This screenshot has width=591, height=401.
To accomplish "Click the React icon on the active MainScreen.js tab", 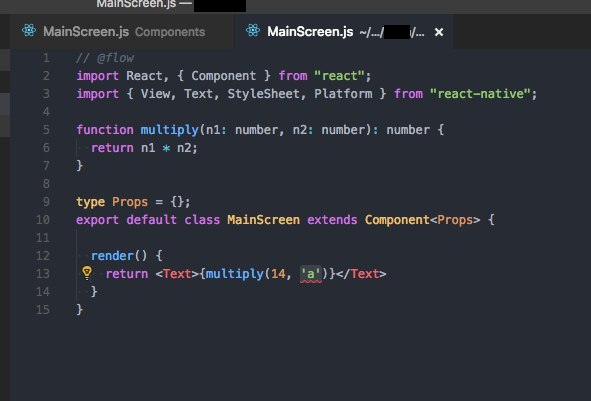I will pyautogui.click(x=253, y=30).
